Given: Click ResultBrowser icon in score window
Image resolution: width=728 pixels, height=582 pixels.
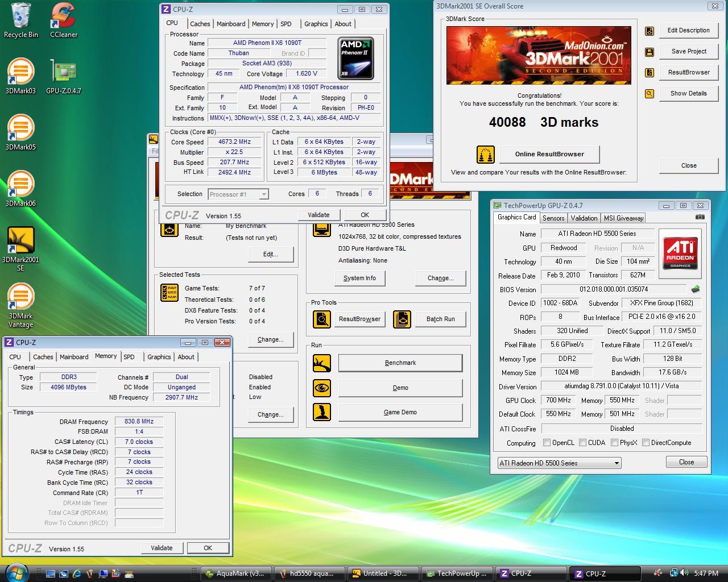Looking at the screenshot, I should tap(650, 73).
